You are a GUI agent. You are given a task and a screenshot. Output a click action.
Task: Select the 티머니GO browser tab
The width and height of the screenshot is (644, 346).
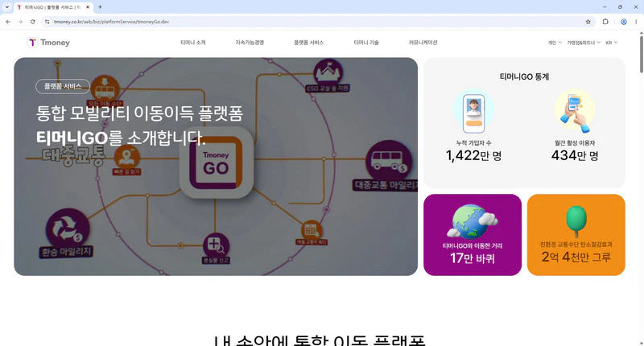tap(53, 7)
